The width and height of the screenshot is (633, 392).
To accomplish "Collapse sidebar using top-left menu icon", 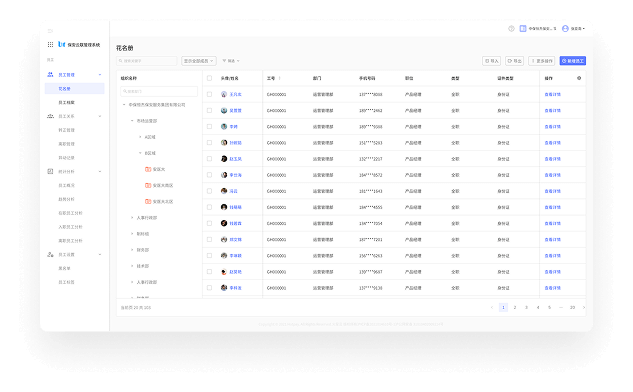I will click(x=50, y=31).
